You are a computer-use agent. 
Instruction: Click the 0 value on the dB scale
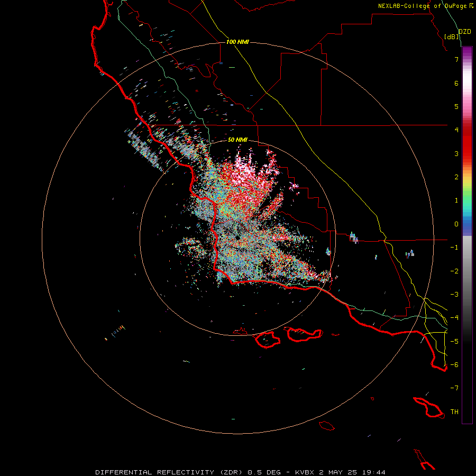(456, 224)
